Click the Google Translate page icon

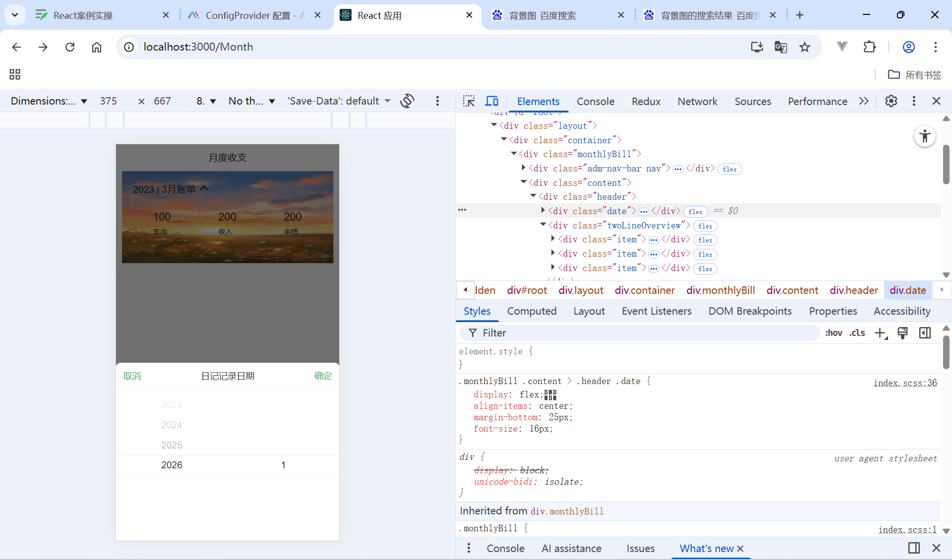click(x=780, y=47)
